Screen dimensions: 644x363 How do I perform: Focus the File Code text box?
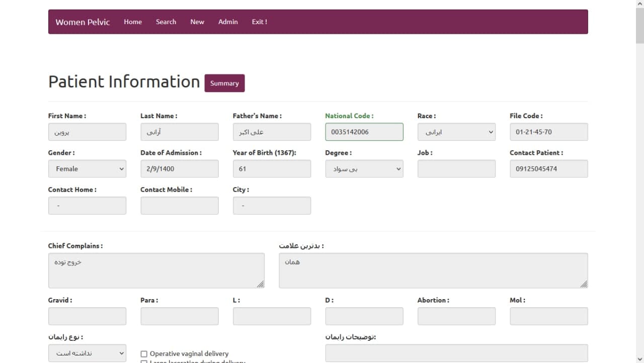(548, 132)
